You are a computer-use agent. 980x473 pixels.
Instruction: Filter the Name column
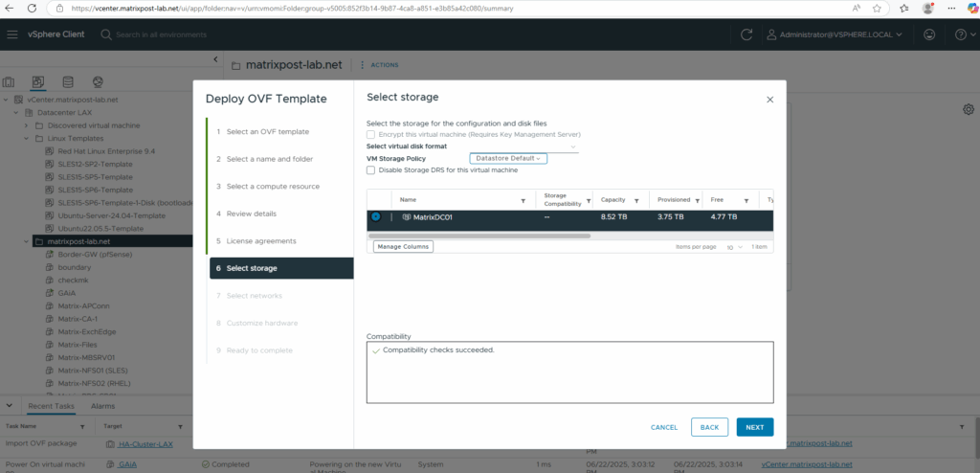523,201
